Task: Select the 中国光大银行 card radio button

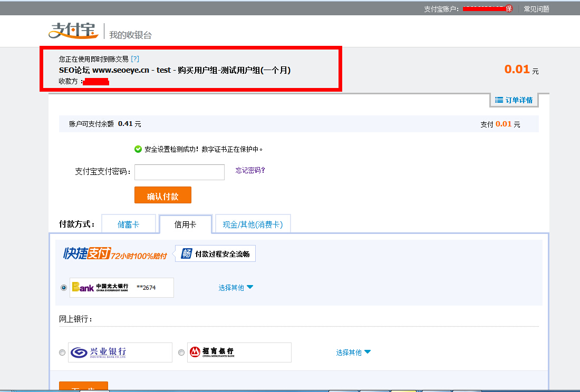Action: [x=64, y=288]
